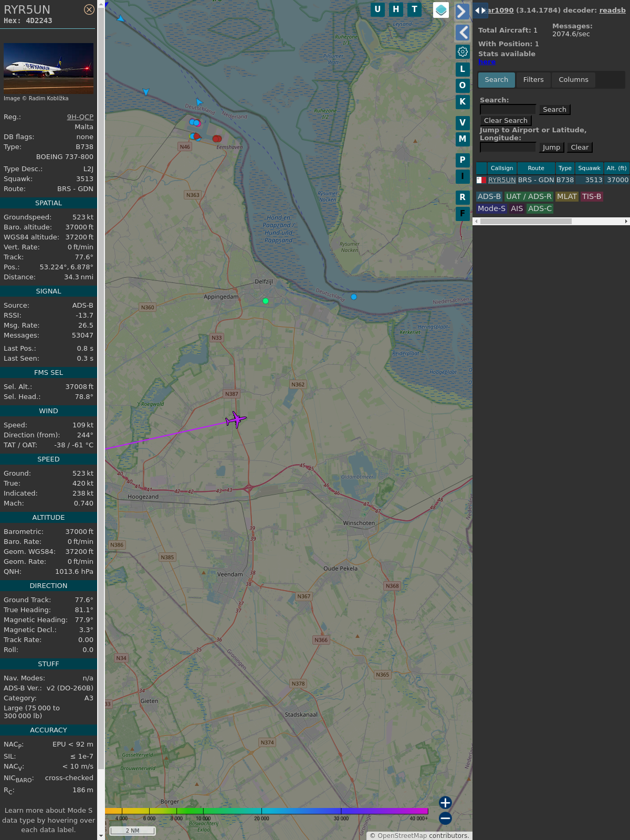Open the 9H-QCP registration link
630x840 pixels.
pos(80,117)
